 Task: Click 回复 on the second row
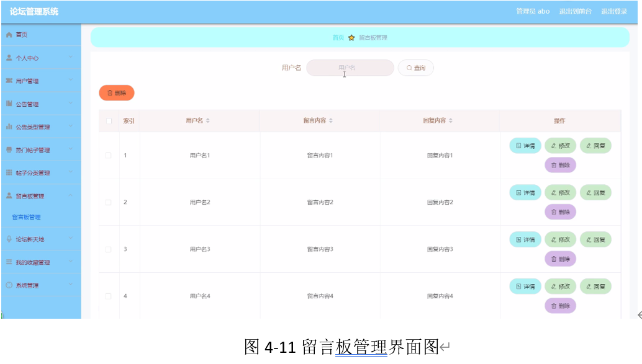595,192
